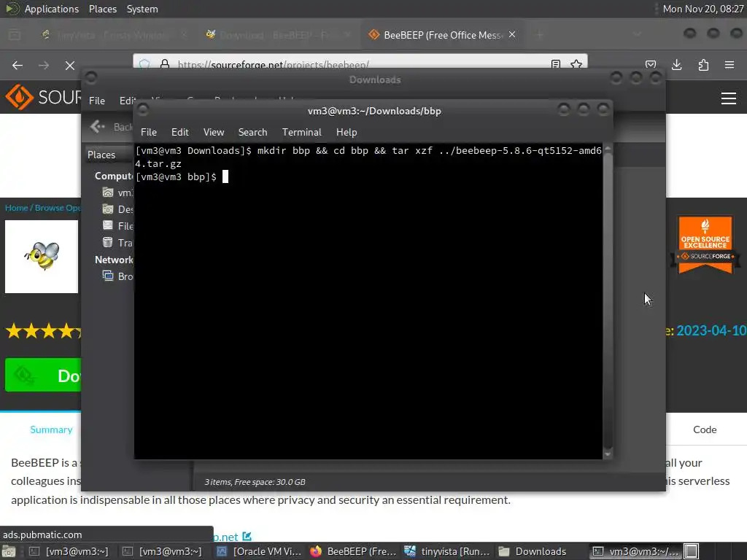The image size is (747, 560).
Task: Click the terminal vertical scrollbar
Action: click(608, 300)
